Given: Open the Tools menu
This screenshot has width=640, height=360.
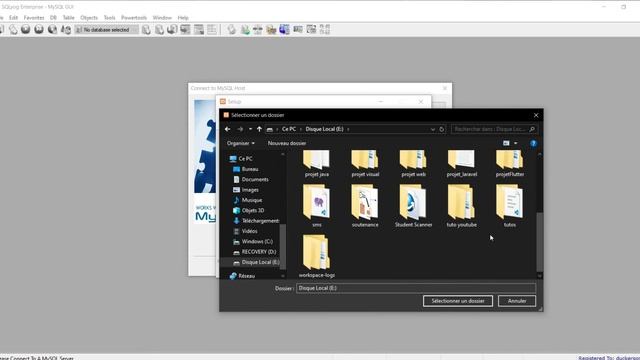Looking at the screenshot, I should point(109,18).
